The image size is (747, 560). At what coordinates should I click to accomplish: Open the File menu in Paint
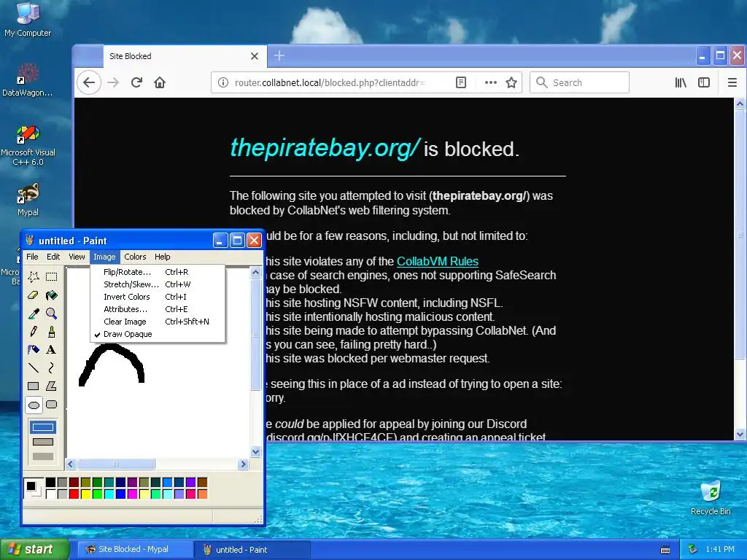click(32, 257)
